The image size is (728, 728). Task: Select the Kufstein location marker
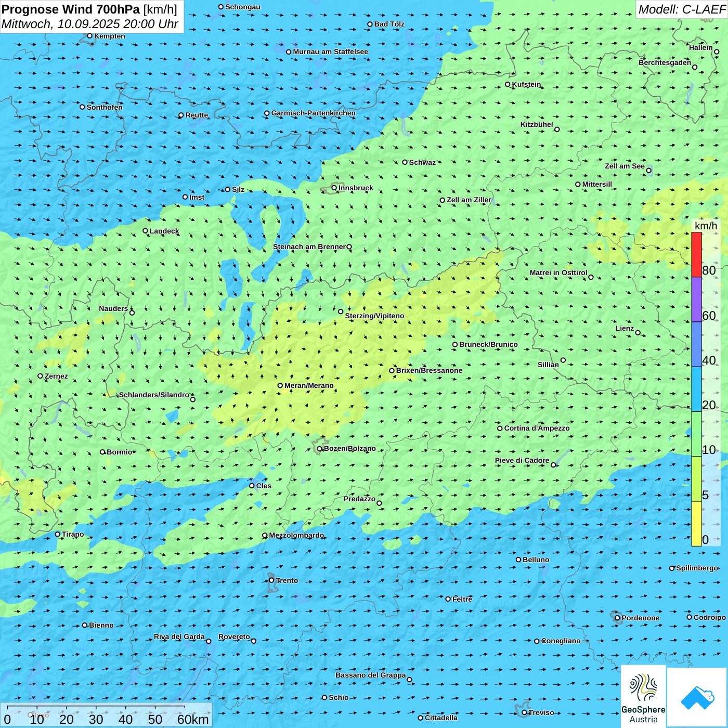click(508, 84)
